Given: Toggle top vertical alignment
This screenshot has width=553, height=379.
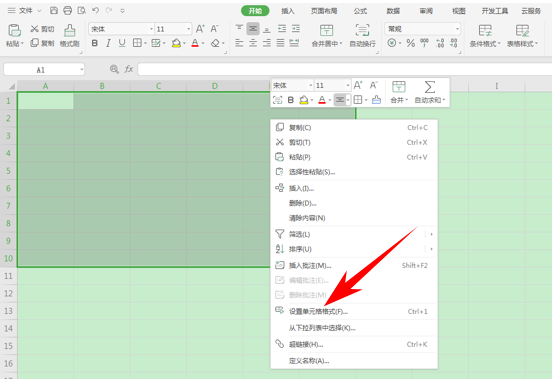Looking at the screenshot, I should tap(239, 28).
